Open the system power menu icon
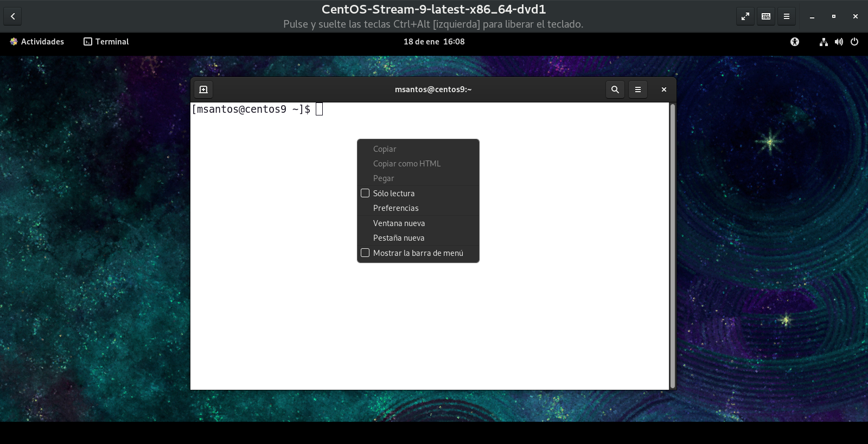 (x=854, y=42)
